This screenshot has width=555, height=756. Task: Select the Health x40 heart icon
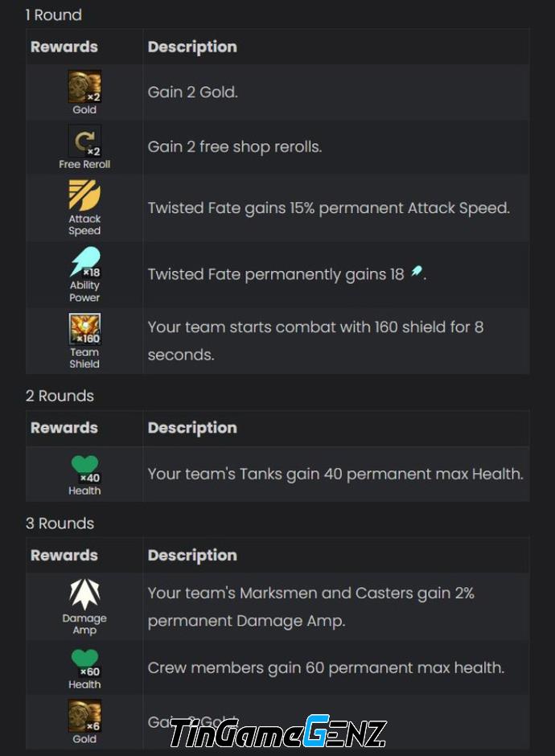[x=85, y=469]
